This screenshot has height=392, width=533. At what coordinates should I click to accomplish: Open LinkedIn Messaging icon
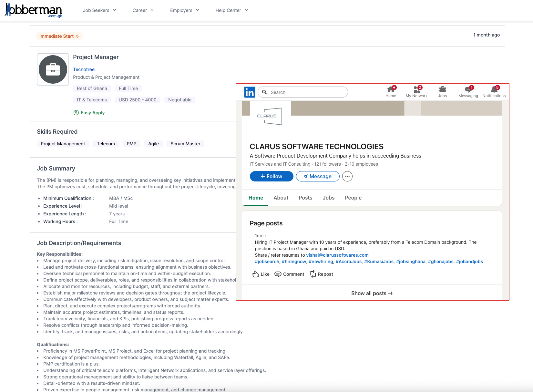click(x=468, y=92)
